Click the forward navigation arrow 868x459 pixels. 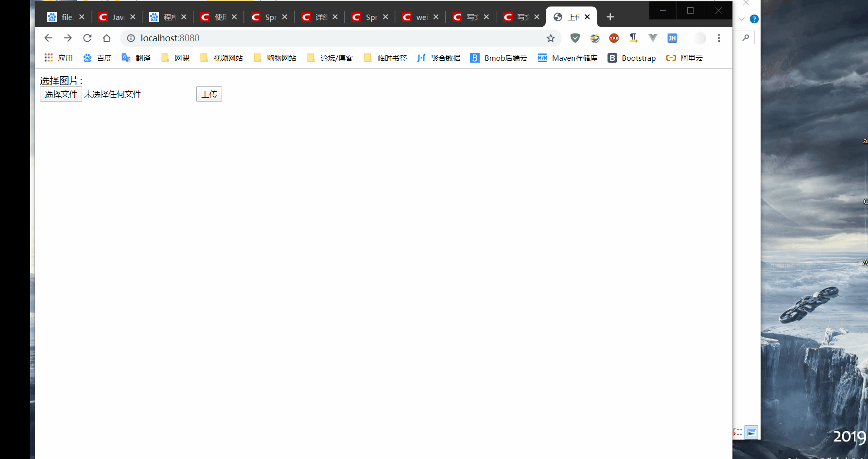click(x=68, y=38)
